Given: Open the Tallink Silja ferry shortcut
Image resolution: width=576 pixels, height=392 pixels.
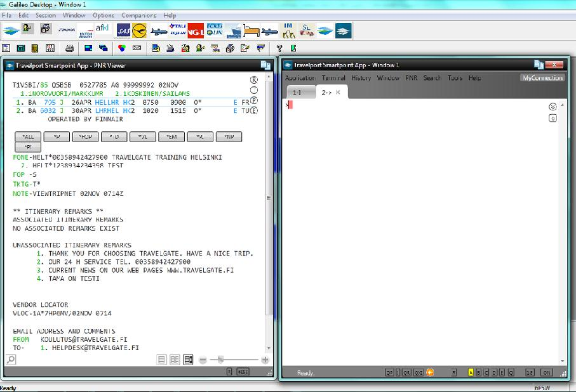Looking at the screenshot, I should [x=178, y=30].
